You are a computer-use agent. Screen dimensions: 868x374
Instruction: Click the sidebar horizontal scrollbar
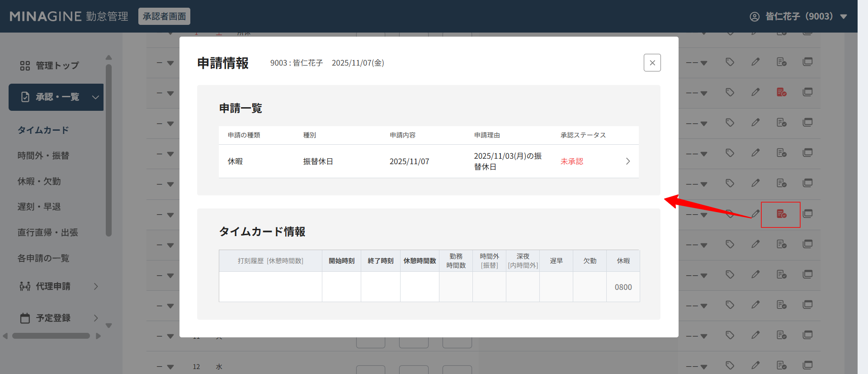pyautogui.click(x=51, y=336)
